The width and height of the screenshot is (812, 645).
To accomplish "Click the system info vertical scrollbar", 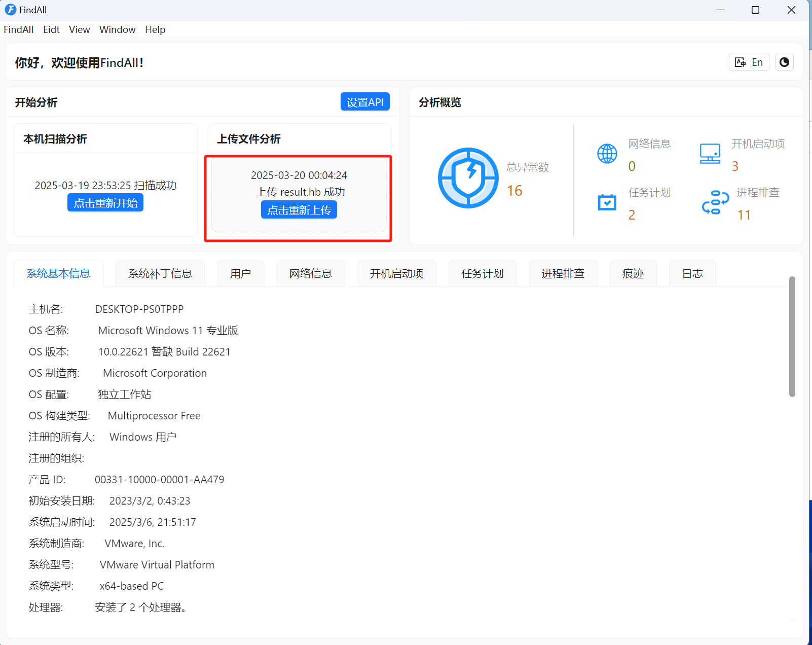I will tap(792, 337).
